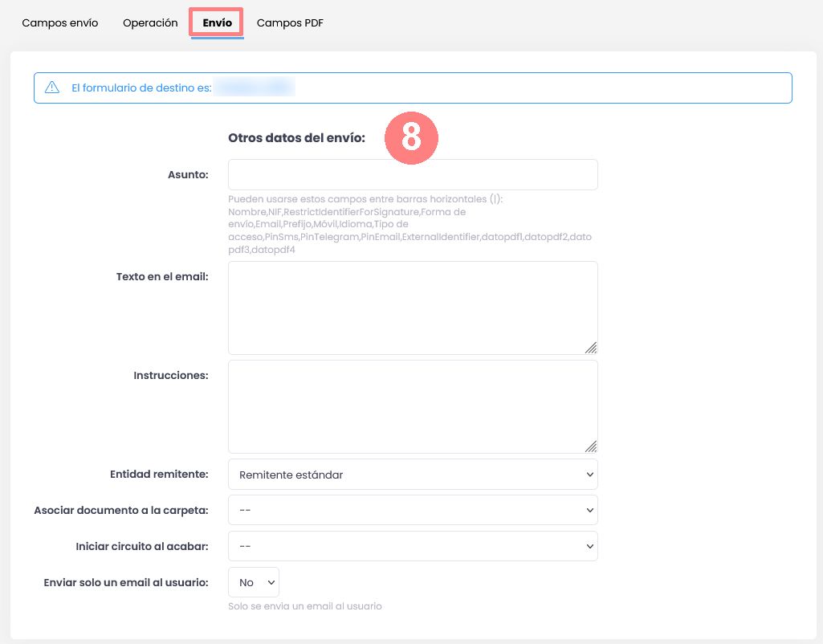This screenshot has height=644, width=823.
Task: Go to the Campos PDF tab
Action: [290, 23]
